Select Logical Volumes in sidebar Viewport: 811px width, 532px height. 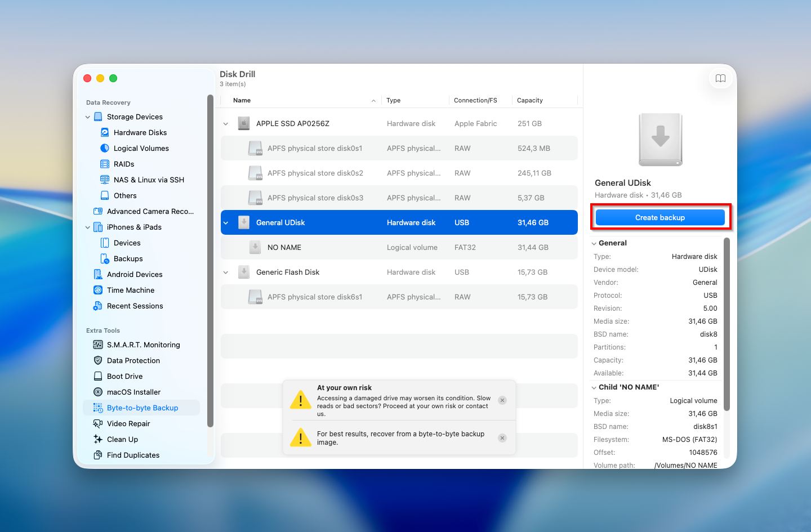pos(141,148)
